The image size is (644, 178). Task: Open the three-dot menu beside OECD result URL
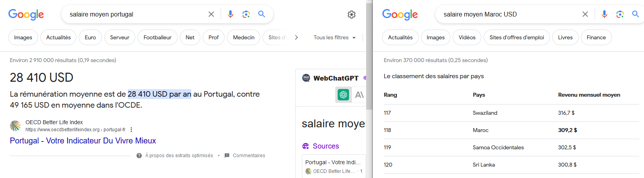pyautogui.click(x=131, y=130)
